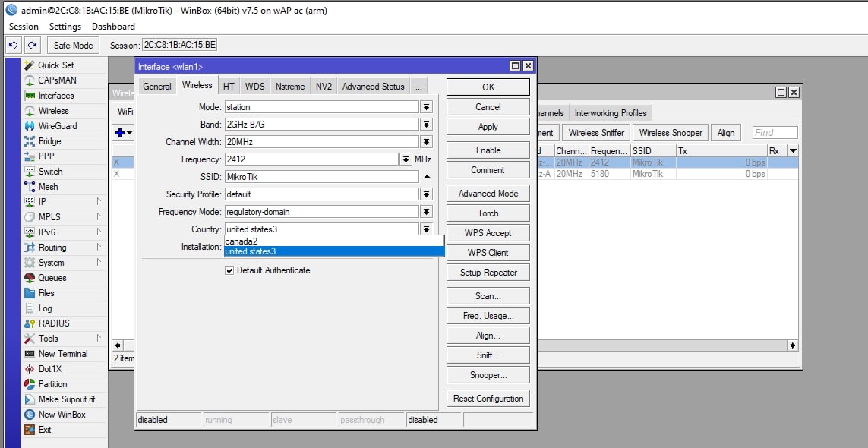Collapse the SSID field triangle
Viewport: 868px width, 448px height.
click(427, 177)
